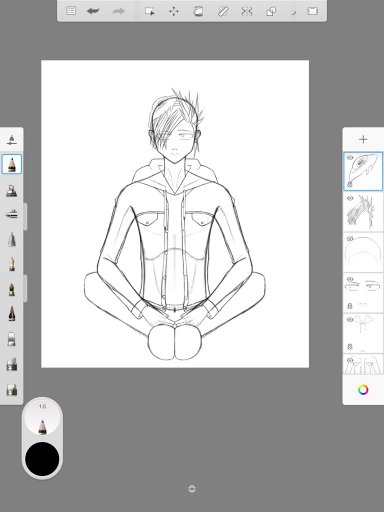Open the Draw Styles shapes tool

[271, 11]
